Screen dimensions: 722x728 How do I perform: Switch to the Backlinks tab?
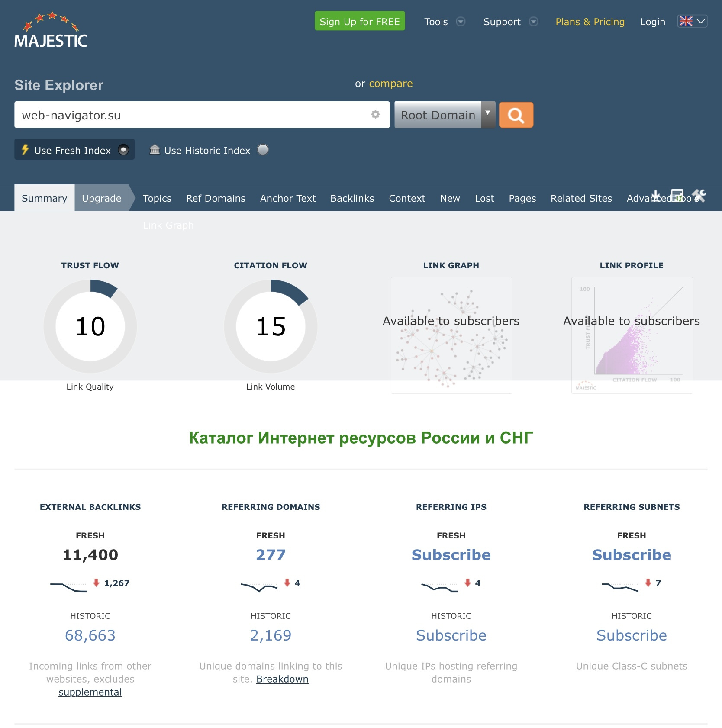click(352, 198)
